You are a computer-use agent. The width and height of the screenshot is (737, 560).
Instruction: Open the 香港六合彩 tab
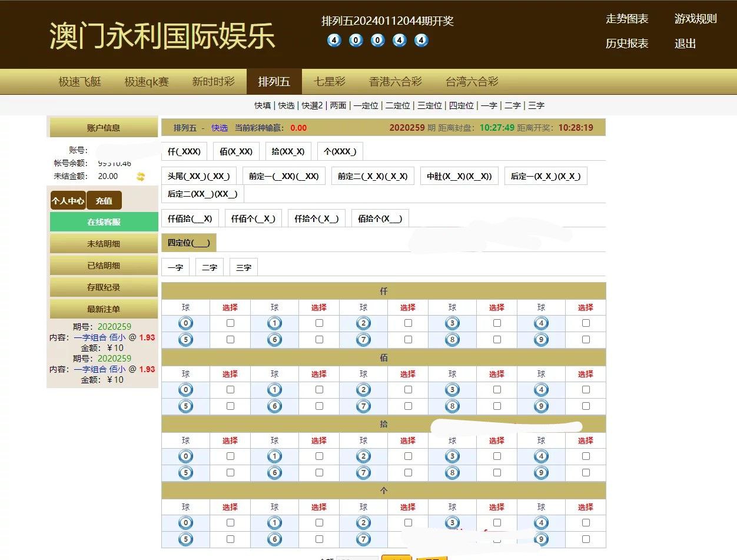(396, 82)
